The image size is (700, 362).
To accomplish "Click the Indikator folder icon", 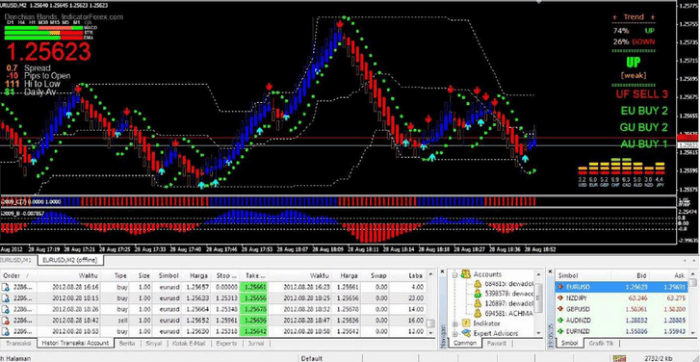I will point(466,323).
